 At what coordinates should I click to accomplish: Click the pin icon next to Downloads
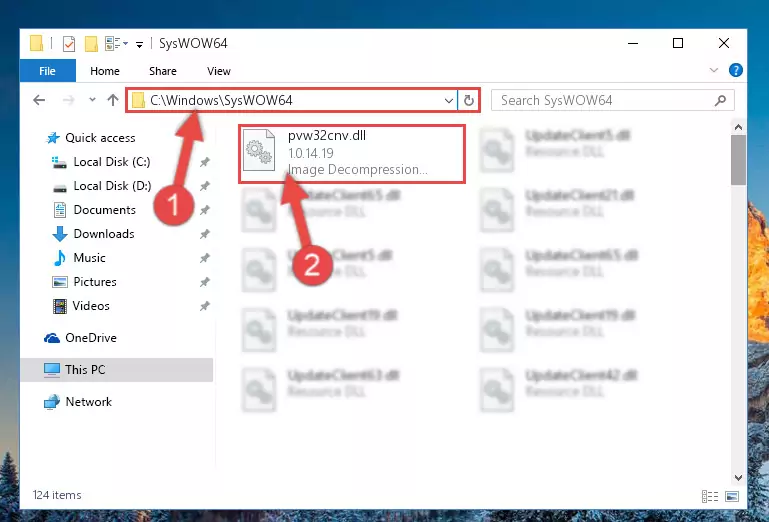click(x=205, y=234)
